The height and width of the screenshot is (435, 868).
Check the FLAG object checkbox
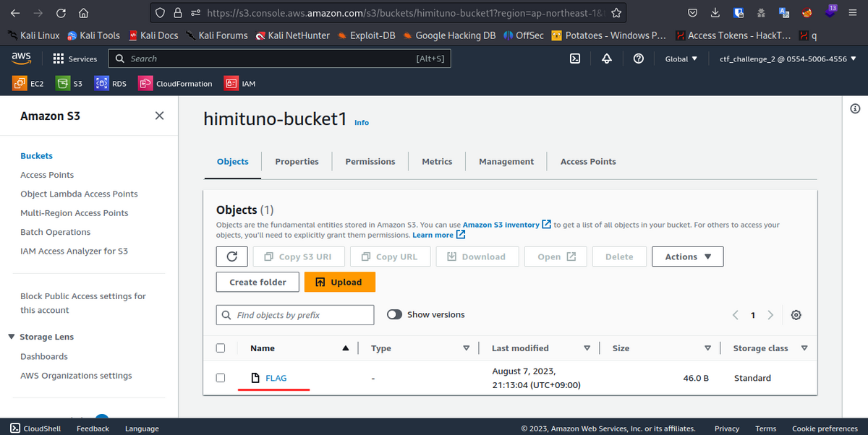[221, 378]
